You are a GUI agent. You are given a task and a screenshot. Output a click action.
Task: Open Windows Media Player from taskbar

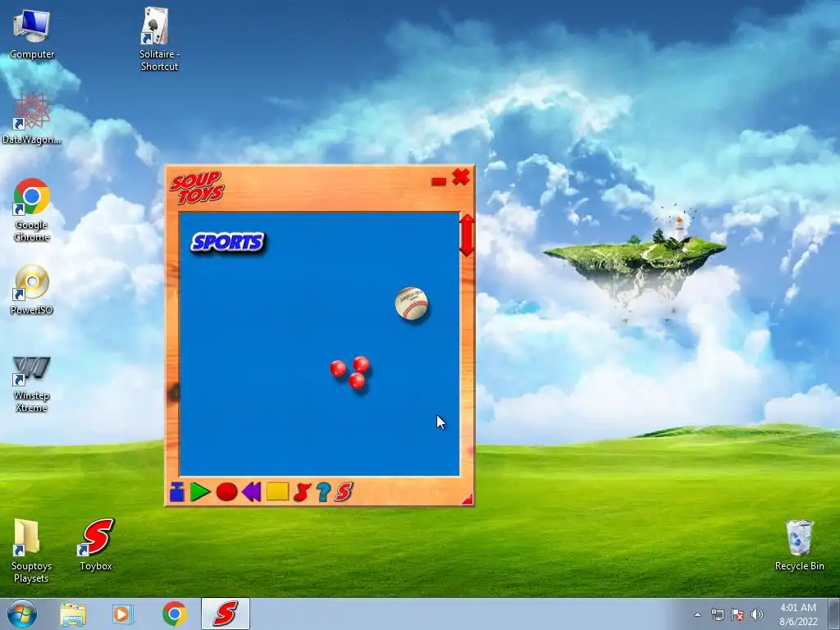(123, 614)
